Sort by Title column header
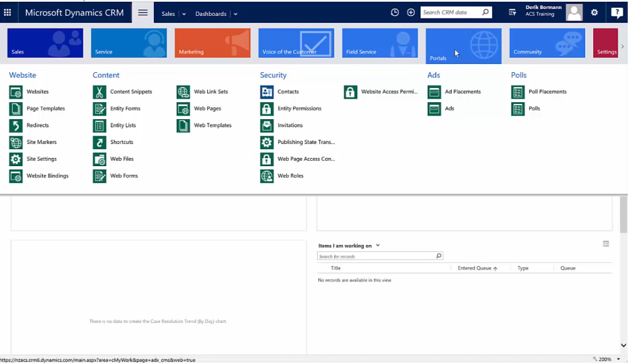628x364 pixels. 335,268
